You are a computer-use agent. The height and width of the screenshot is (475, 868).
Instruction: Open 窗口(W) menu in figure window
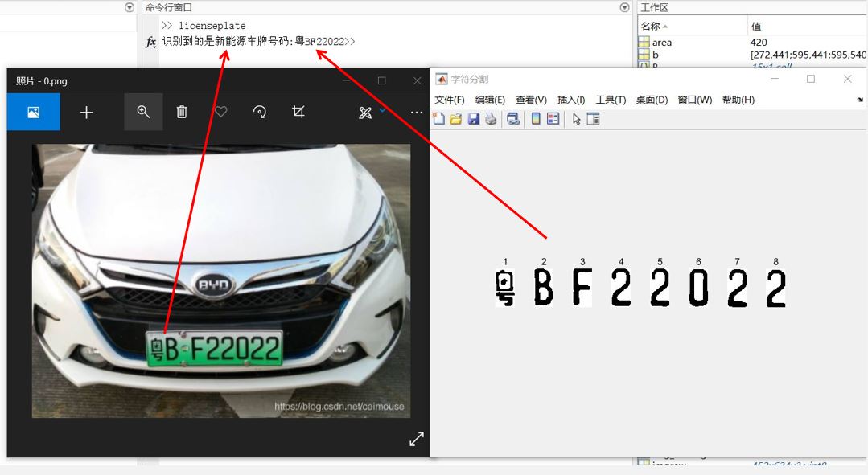[x=695, y=100]
